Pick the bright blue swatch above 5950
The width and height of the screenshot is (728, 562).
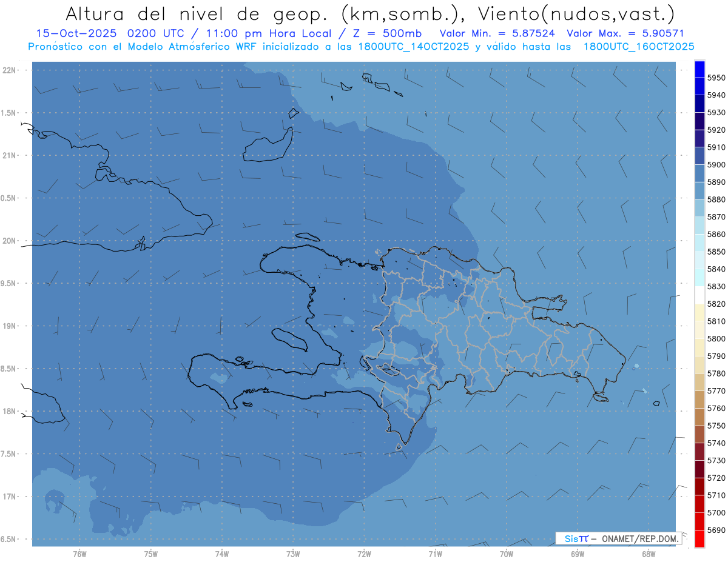click(699, 69)
